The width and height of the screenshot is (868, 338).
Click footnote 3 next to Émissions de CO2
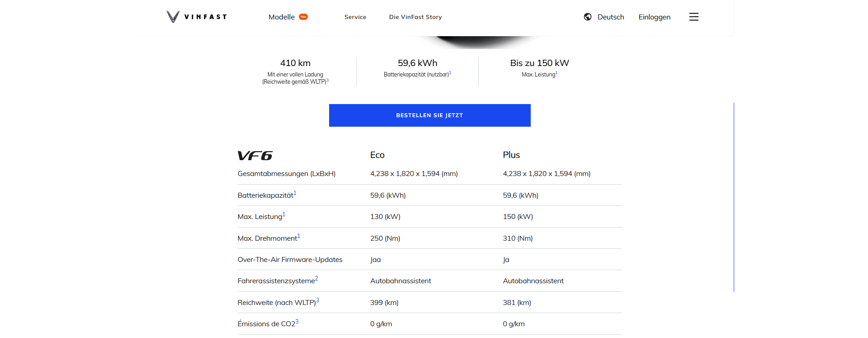(297, 320)
